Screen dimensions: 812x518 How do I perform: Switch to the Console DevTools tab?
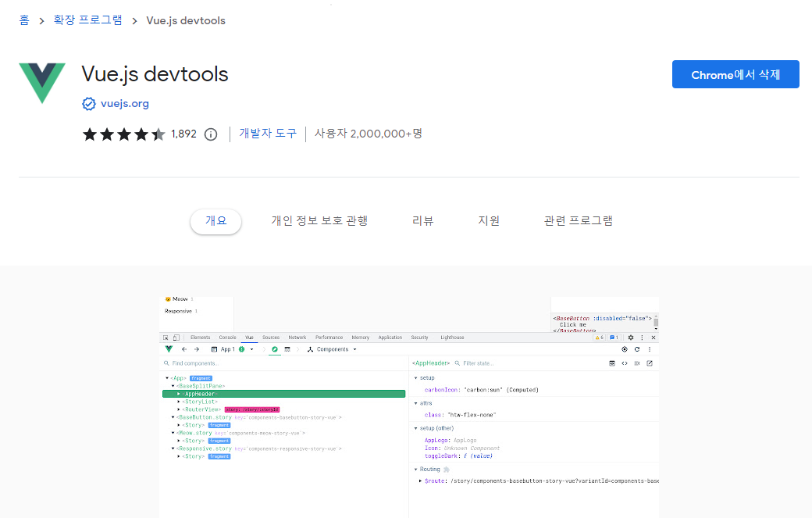pyautogui.click(x=227, y=338)
